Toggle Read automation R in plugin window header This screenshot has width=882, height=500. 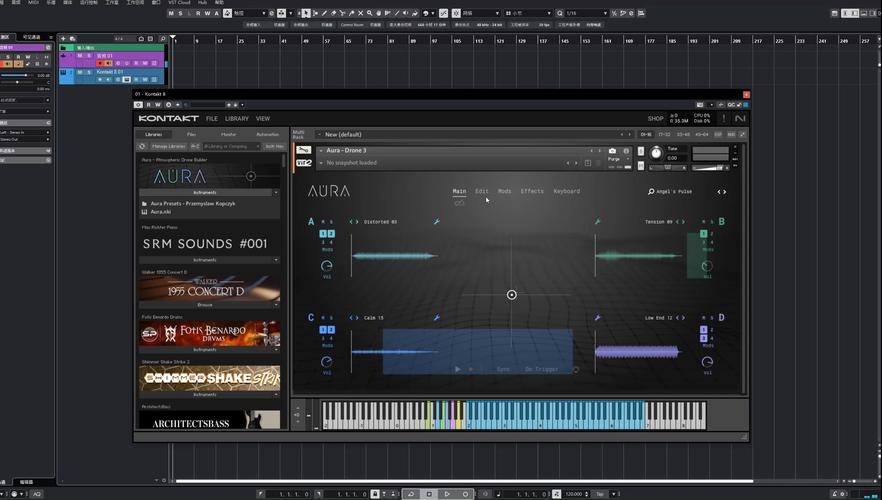pos(148,105)
